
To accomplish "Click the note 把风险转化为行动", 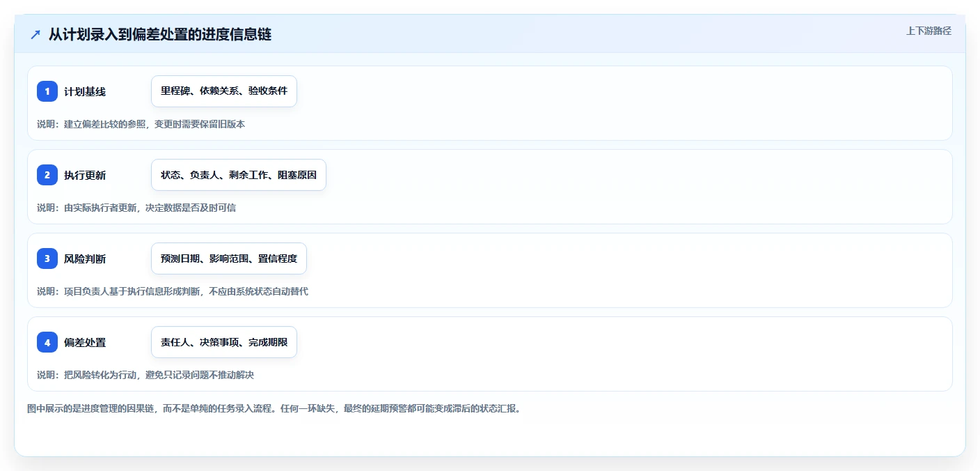I will 100,375.
